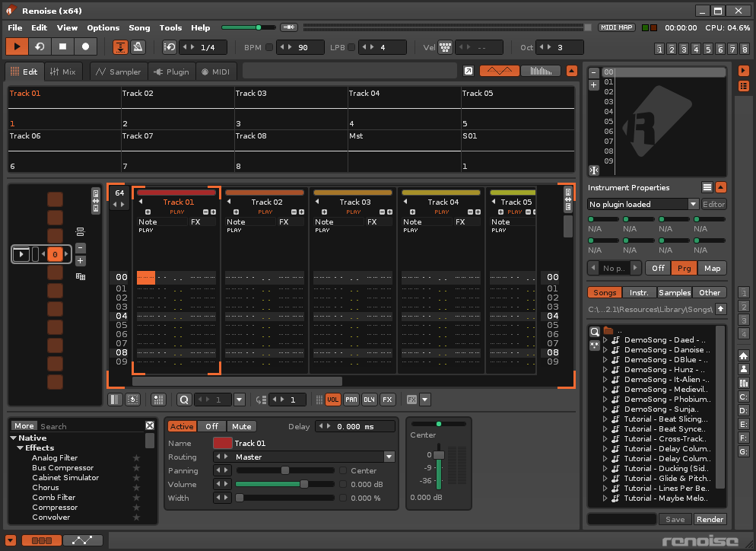Image resolution: width=756 pixels, height=551 pixels.
Task: Show the scope waveform view
Action: (500, 71)
